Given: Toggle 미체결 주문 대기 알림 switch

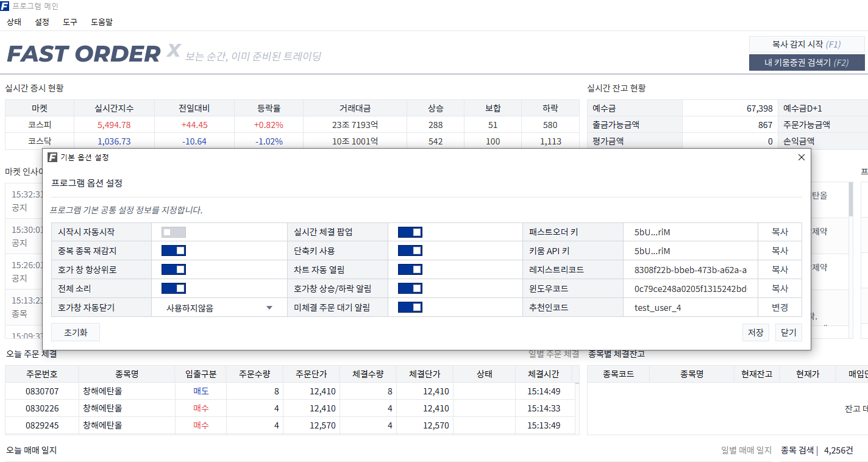Looking at the screenshot, I should pyautogui.click(x=410, y=308).
